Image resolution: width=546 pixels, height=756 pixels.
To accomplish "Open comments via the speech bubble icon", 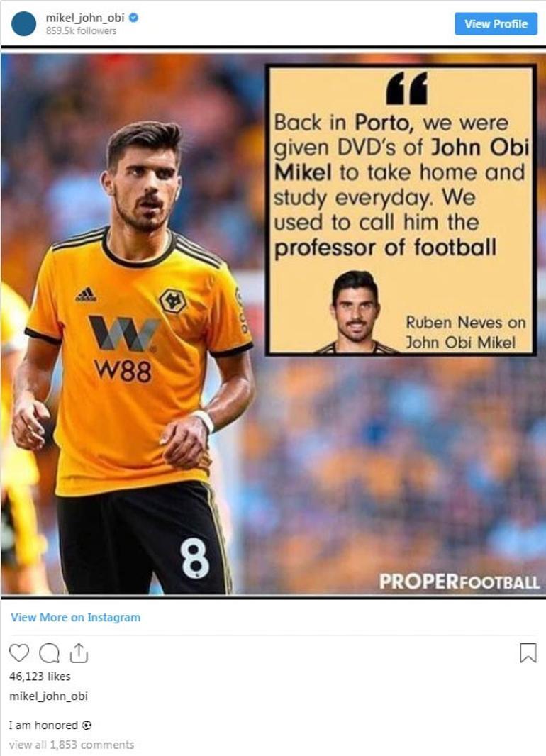I will pyautogui.click(x=49, y=653).
